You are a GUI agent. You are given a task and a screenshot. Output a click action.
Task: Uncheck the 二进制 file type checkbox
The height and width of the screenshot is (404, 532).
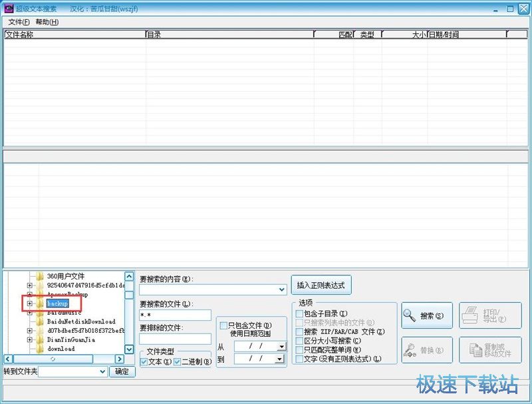tap(177, 362)
